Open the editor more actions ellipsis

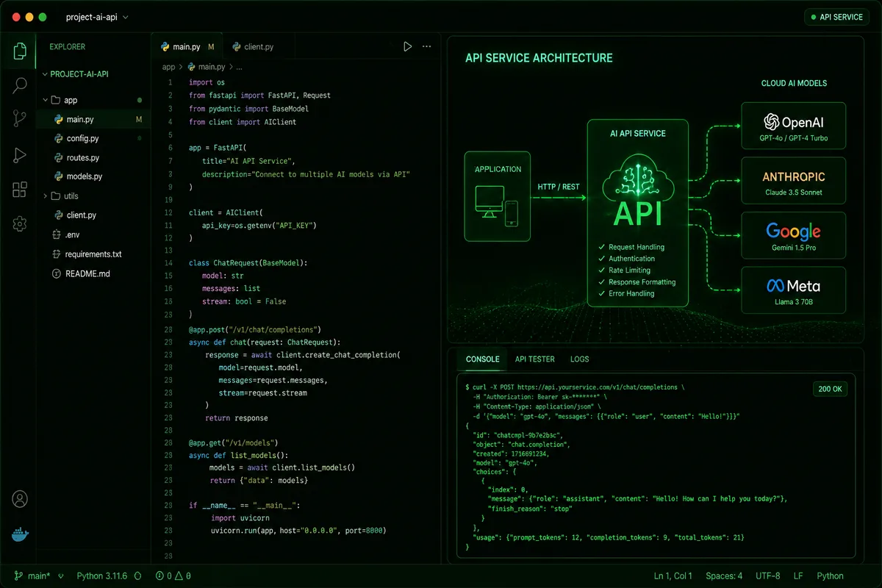[427, 46]
